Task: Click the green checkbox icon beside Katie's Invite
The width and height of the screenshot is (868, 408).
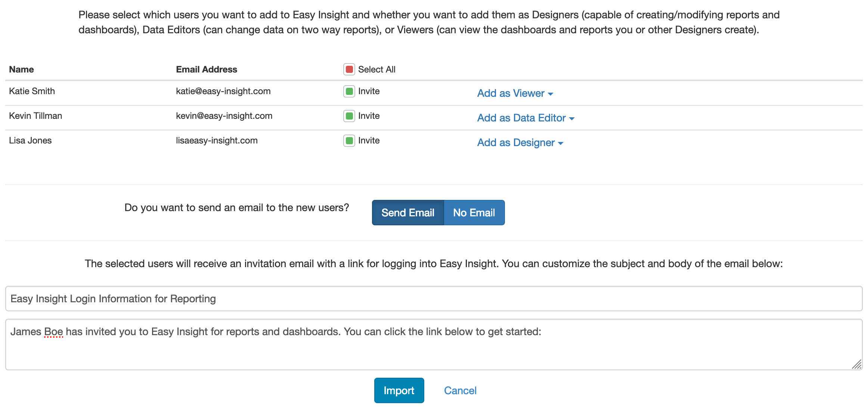Action: click(348, 91)
